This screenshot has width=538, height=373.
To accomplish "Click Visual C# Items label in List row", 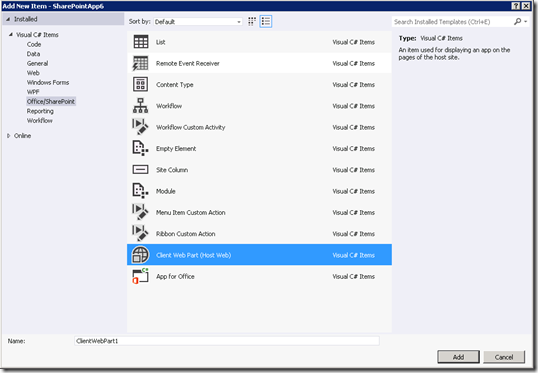I will pyautogui.click(x=353, y=42).
